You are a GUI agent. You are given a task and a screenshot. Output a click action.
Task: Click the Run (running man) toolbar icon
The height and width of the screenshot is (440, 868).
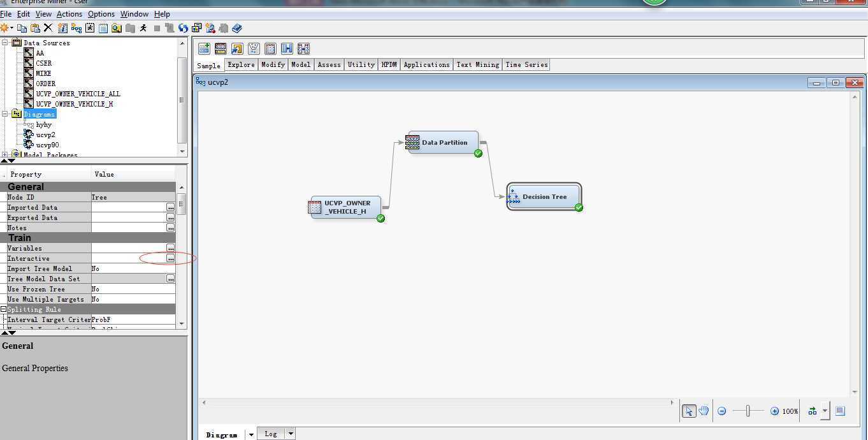pos(143,28)
